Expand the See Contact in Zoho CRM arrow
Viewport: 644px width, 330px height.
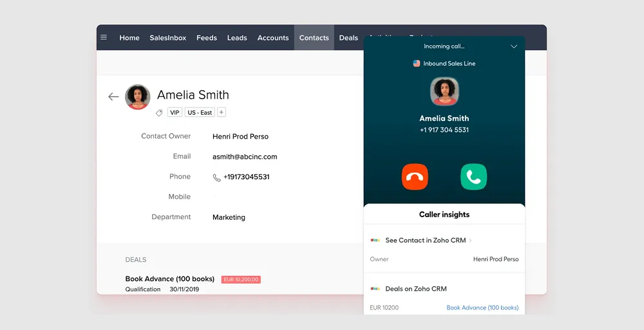click(x=470, y=240)
